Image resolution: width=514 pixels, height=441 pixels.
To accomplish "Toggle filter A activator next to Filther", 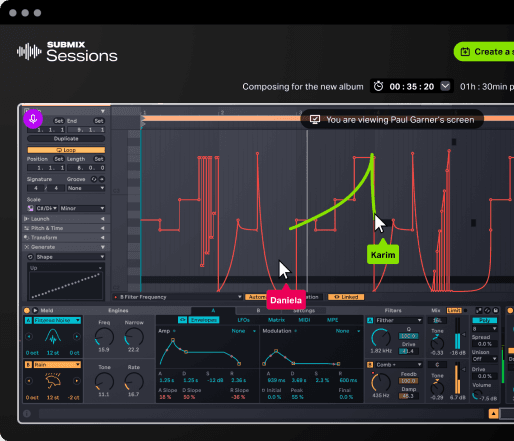I will coord(370,320).
